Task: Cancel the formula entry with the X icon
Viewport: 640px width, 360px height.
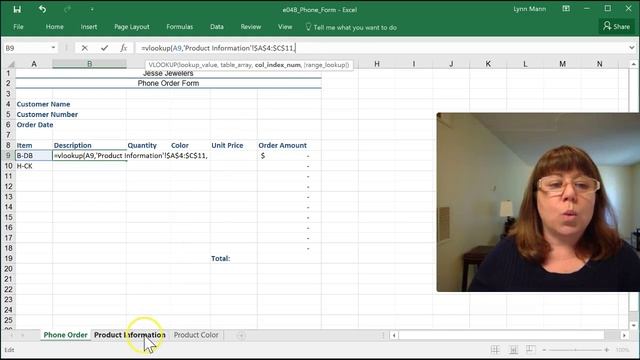Action: click(x=84, y=48)
